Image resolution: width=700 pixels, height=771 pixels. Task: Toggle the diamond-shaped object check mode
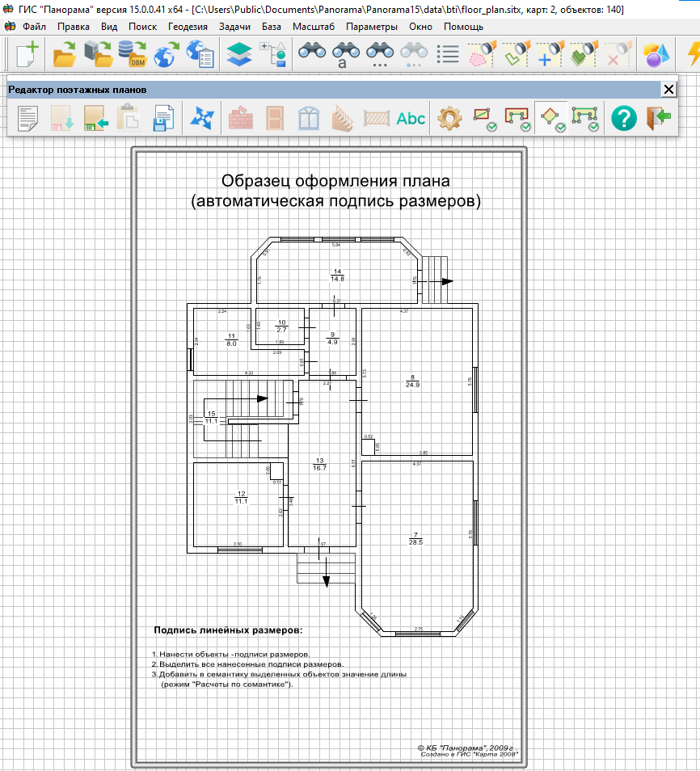tap(551, 119)
